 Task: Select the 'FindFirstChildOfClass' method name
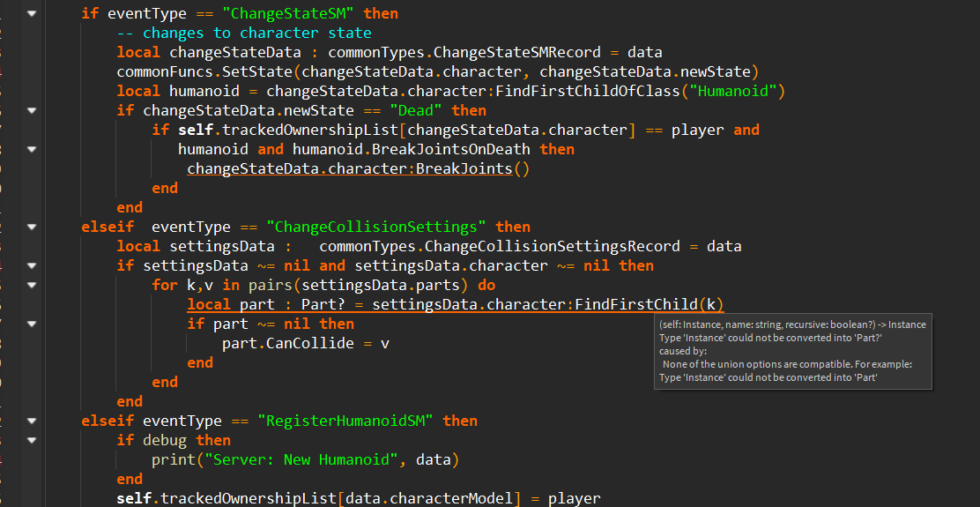coord(588,92)
